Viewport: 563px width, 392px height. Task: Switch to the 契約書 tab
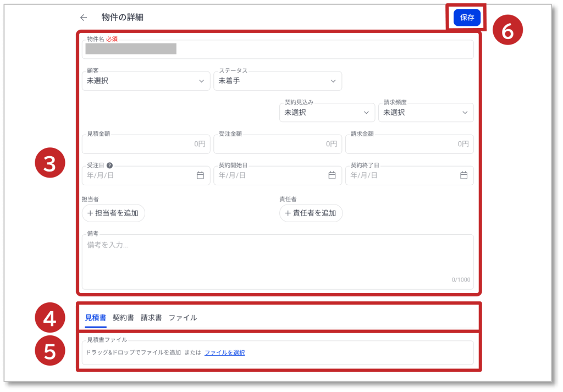pos(123,318)
